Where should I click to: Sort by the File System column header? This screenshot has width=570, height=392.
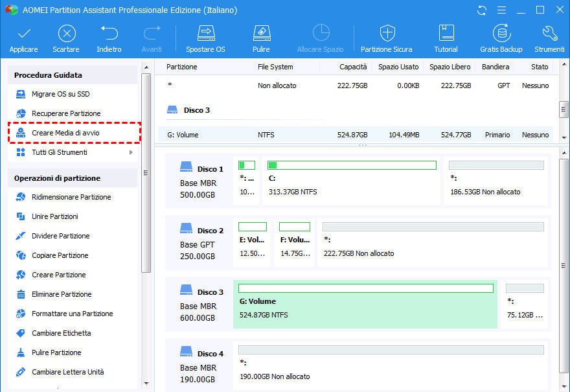275,67
